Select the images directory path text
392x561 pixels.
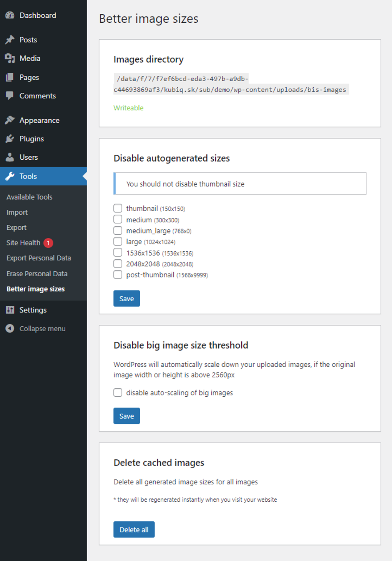(231, 84)
